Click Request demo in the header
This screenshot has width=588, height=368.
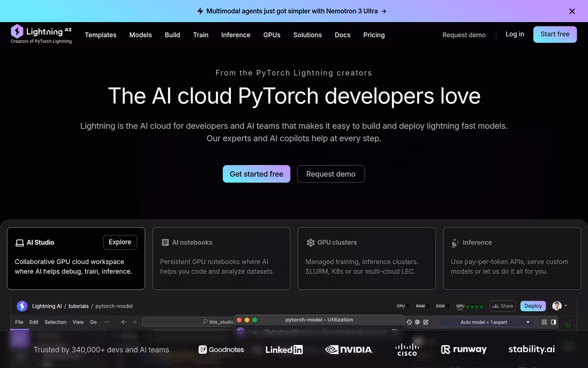[464, 35]
